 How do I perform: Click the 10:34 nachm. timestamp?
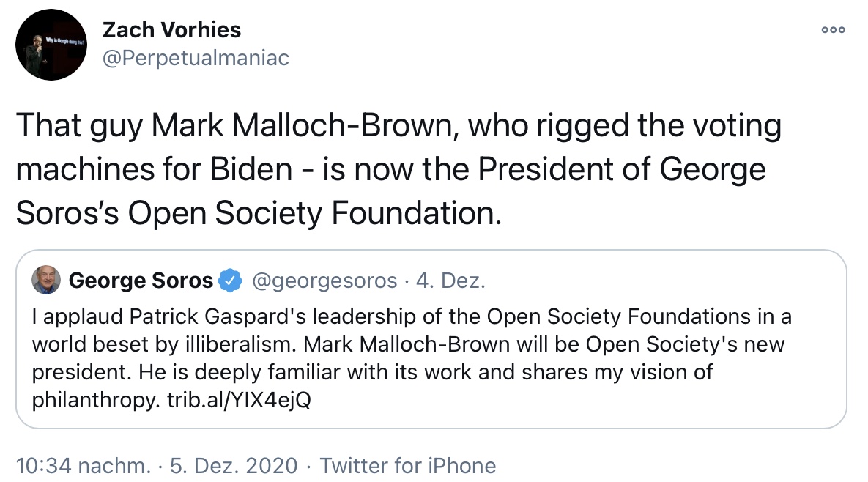point(83,465)
